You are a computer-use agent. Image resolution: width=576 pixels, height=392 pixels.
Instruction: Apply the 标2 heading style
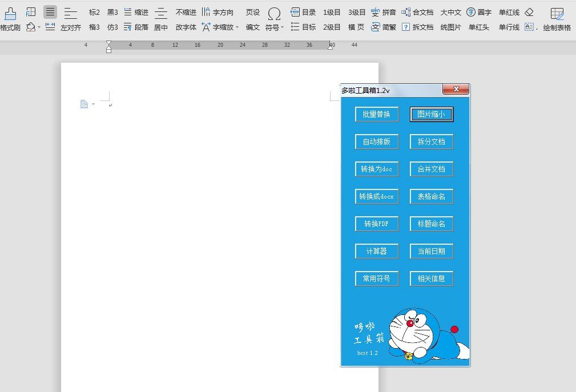point(94,11)
